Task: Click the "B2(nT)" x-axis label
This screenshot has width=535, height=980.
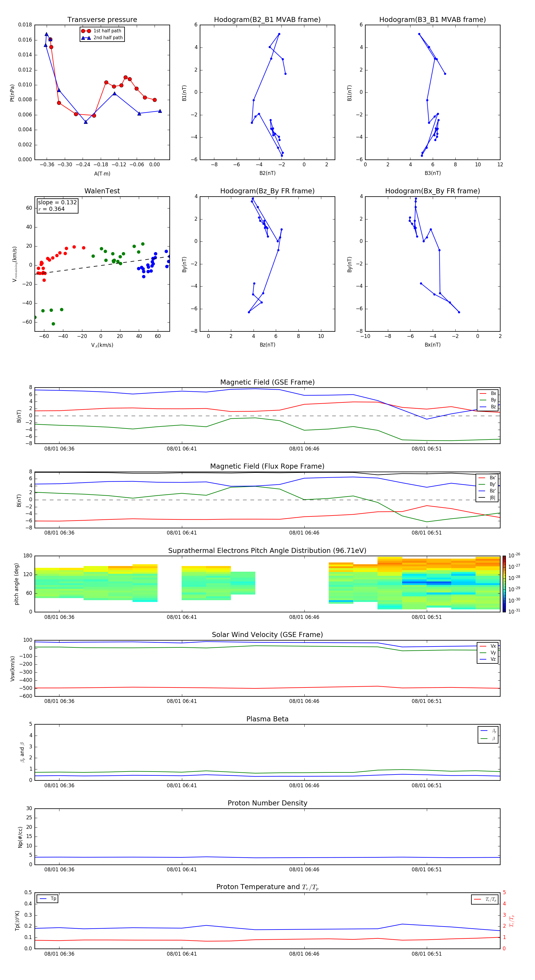Action: click(x=267, y=173)
